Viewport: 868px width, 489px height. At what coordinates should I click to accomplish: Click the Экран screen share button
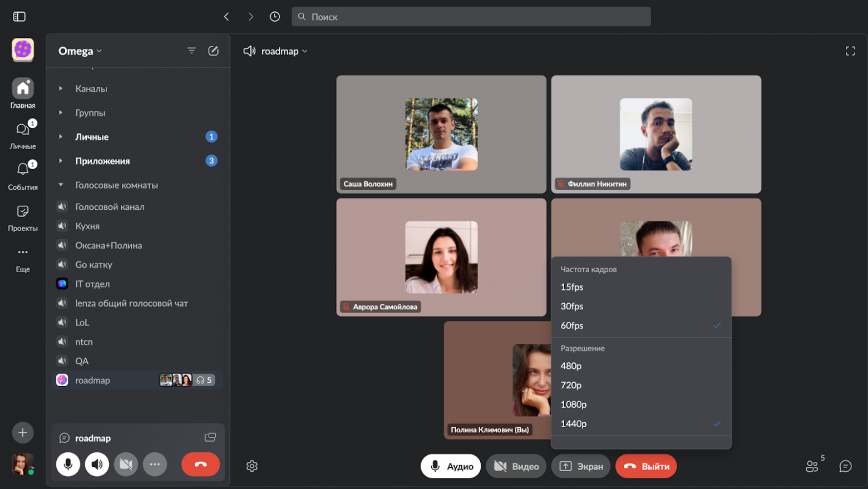[581, 466]
